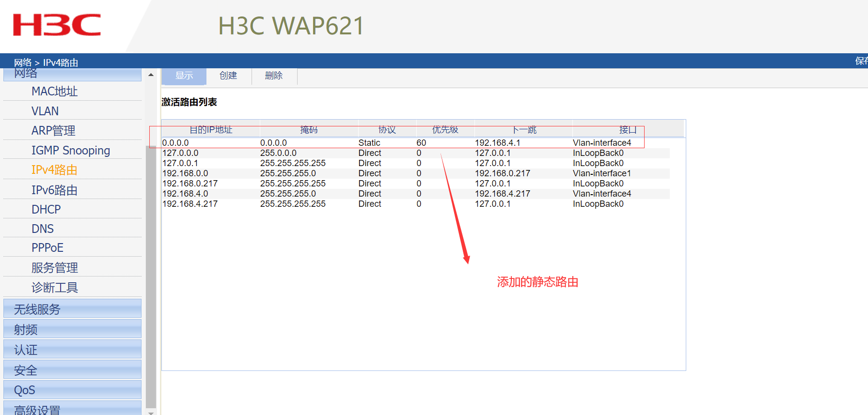Click the H3C logo
This screenshot has width=868, height=415.
57,25
